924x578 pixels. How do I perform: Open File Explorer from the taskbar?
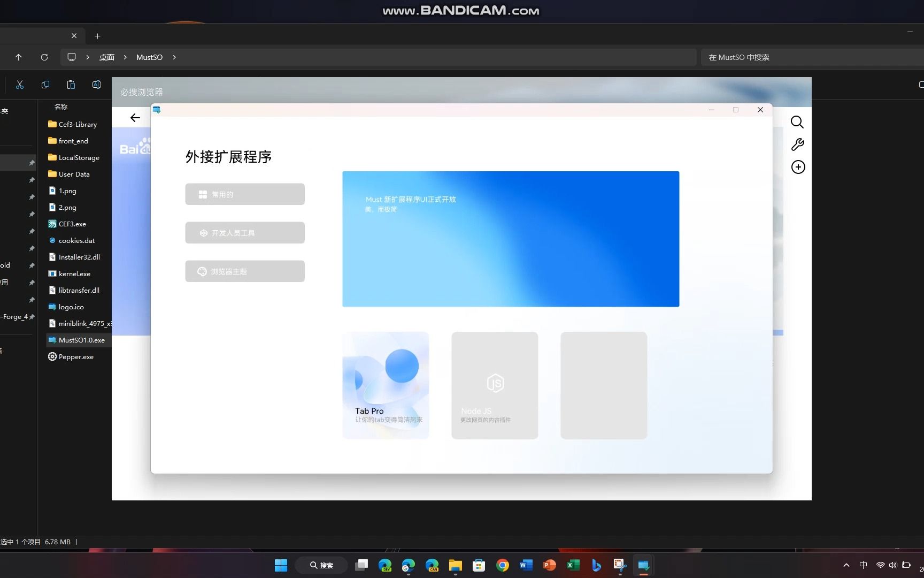coord(456,565)
